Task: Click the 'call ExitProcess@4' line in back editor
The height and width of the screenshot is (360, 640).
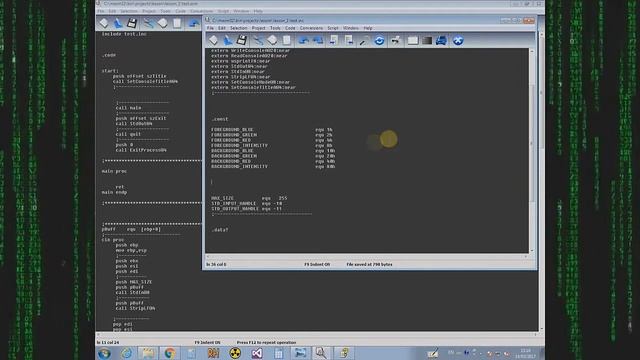Action: [141, 150]
